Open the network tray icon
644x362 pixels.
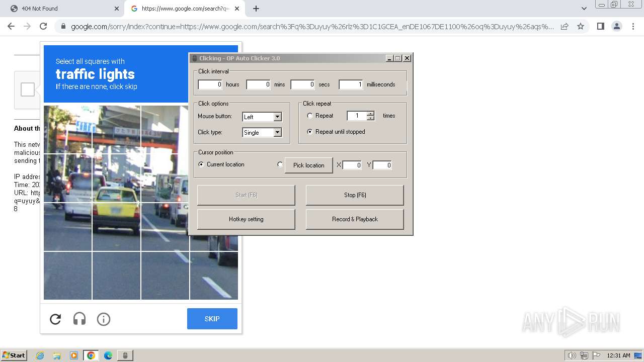[x=584, y=355]
